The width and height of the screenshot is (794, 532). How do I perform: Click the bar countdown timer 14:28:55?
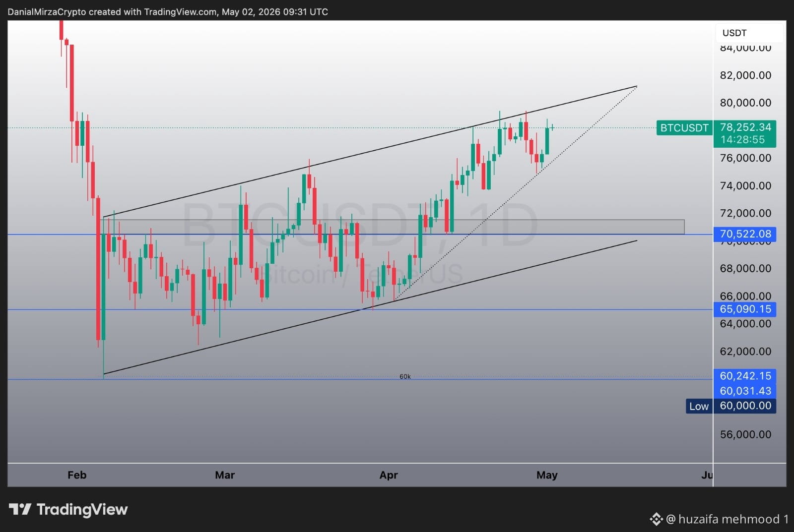point(742,140)
